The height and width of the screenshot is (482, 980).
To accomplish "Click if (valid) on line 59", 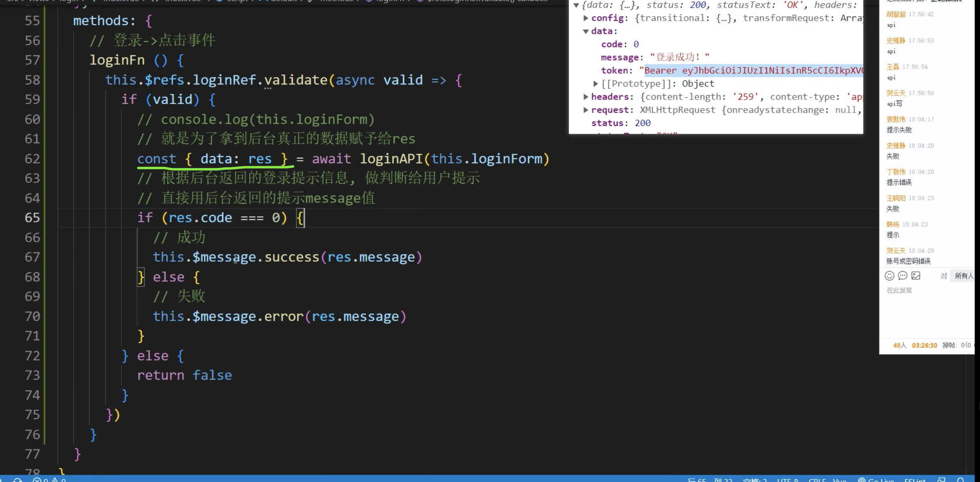I will (x=161, y=100).
